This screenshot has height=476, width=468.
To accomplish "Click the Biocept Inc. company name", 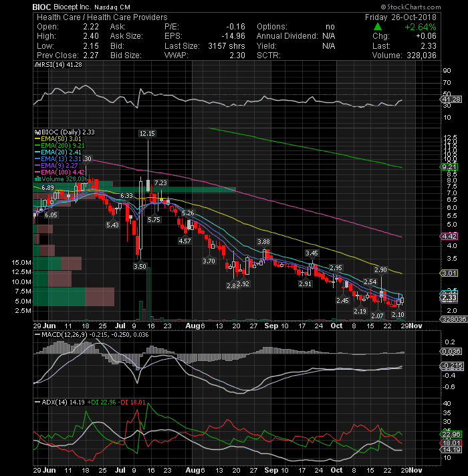I will 72,7.
